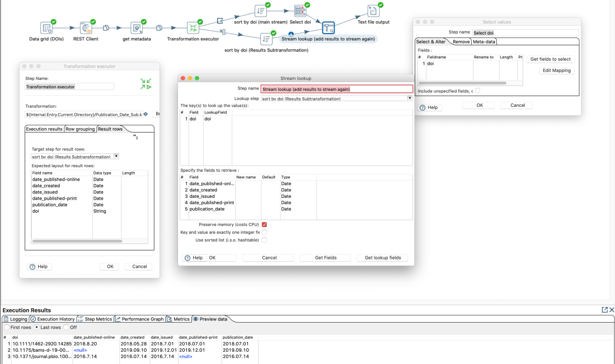
Task: Uncheck Preserve memory (costs CPU) checkbox
Action: click(264, 224)
